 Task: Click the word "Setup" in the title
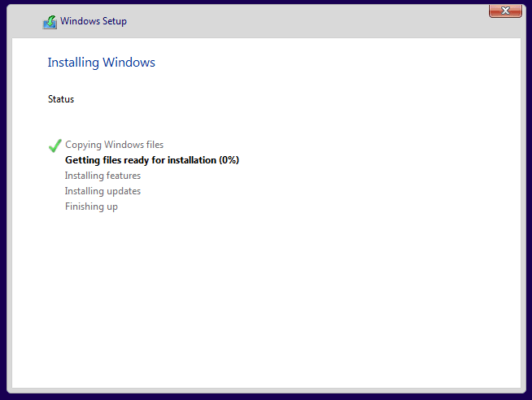coord(115,21)
